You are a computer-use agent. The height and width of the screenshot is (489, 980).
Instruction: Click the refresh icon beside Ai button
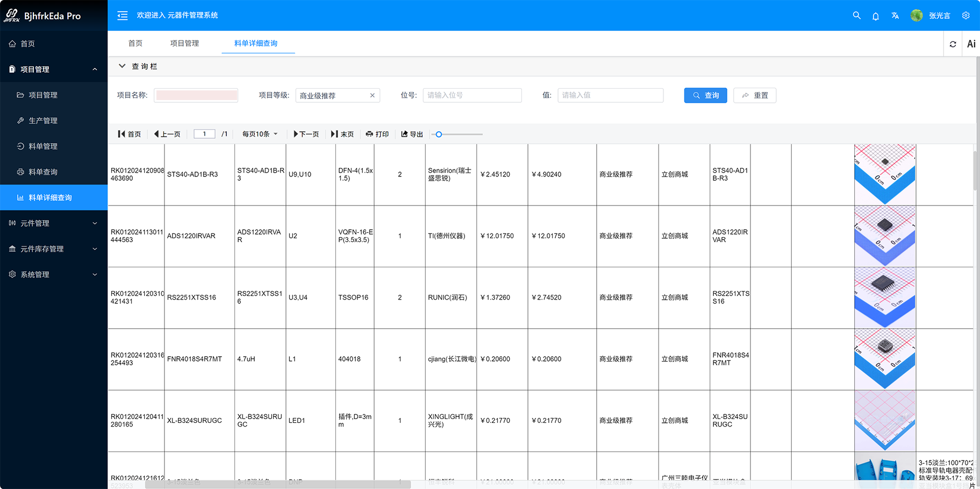pos(953,44)
